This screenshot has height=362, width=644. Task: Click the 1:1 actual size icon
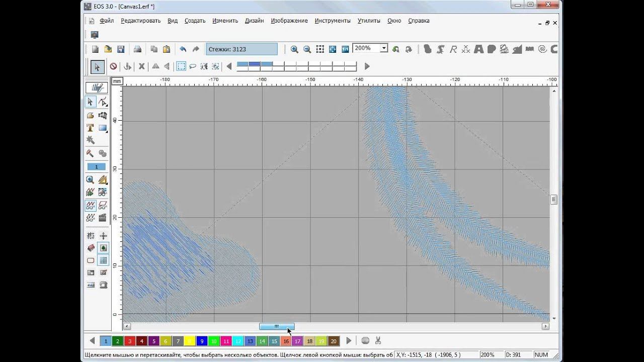pyautogui.click(x=345, y=49)
